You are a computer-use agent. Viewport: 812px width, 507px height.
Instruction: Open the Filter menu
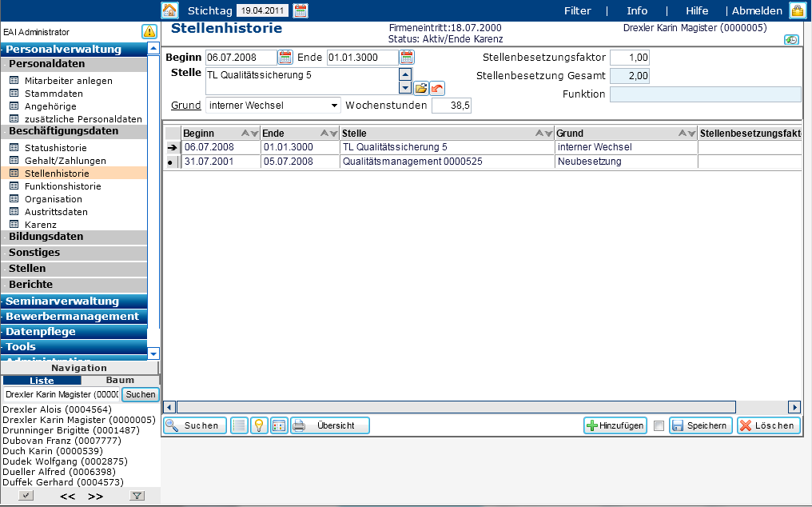pyautogui.click(x=577, y=11)
